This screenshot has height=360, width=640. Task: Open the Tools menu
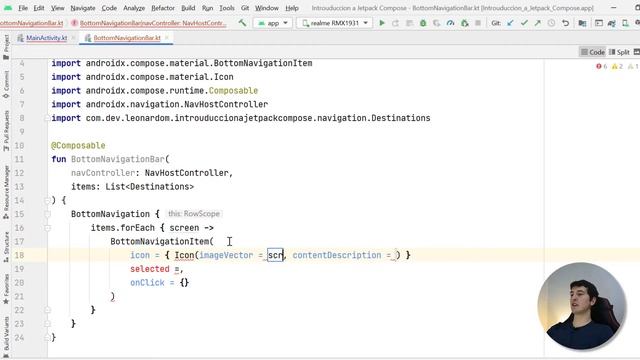click(227, 8)
